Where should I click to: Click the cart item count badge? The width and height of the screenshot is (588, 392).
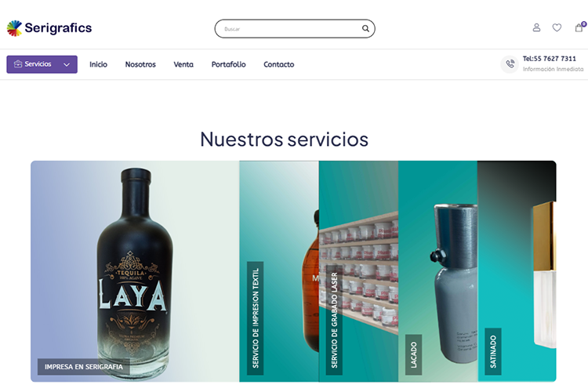[x=584, y=24]
